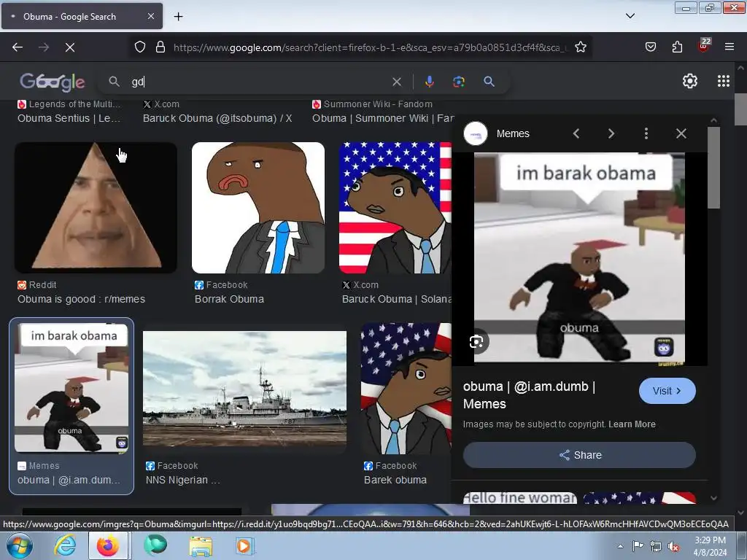Open the Google apps grid
The width and height of the screenshot is (747, 560).
724,82
